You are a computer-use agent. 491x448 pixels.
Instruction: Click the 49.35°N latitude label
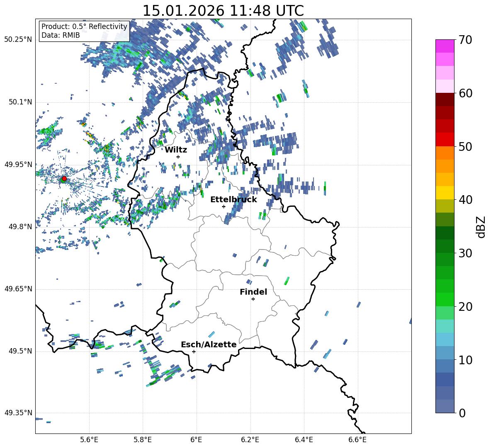[x=18, y=413]
